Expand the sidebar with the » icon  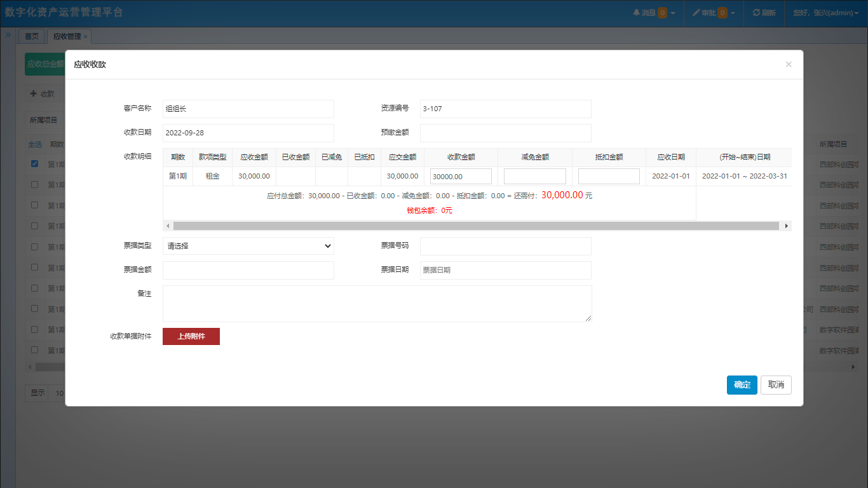pos(8,35)
